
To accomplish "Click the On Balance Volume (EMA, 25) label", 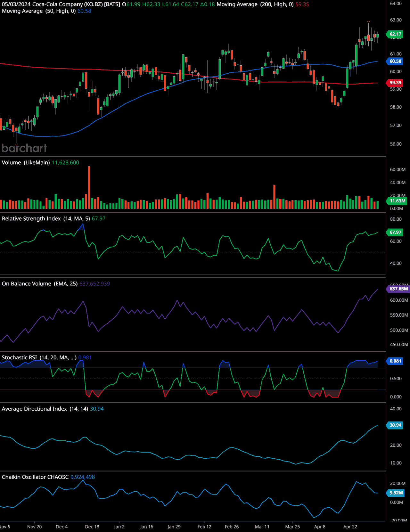I will click(40, 283).
